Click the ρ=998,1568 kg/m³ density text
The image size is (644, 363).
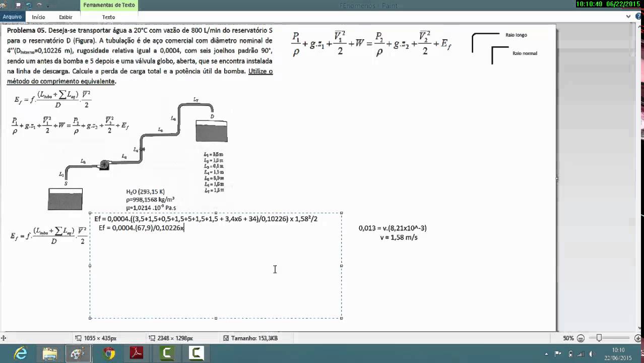tap(151, 200)
